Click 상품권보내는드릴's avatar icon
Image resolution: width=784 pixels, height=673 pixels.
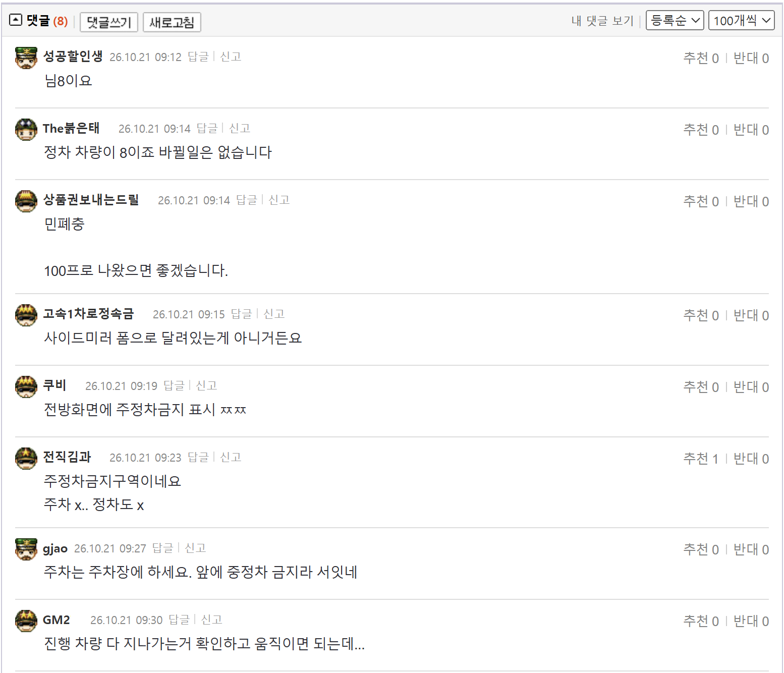click(x=26, y=201)
